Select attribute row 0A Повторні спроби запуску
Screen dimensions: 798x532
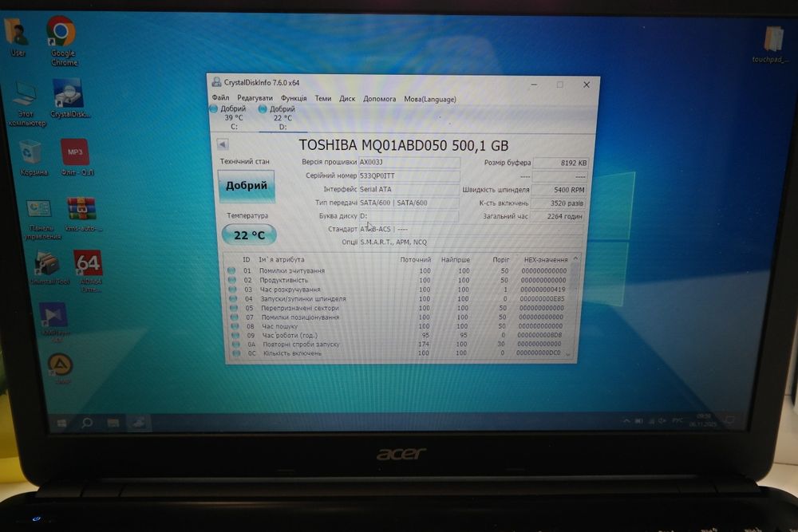pyautogui.click(x=400, y=344)
